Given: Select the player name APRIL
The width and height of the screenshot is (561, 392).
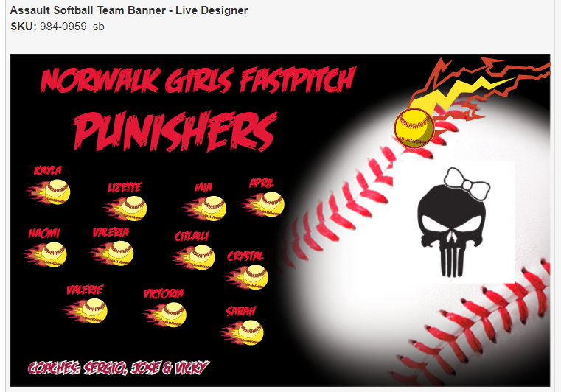Looking at the screenshot, I should click(262, 183).
